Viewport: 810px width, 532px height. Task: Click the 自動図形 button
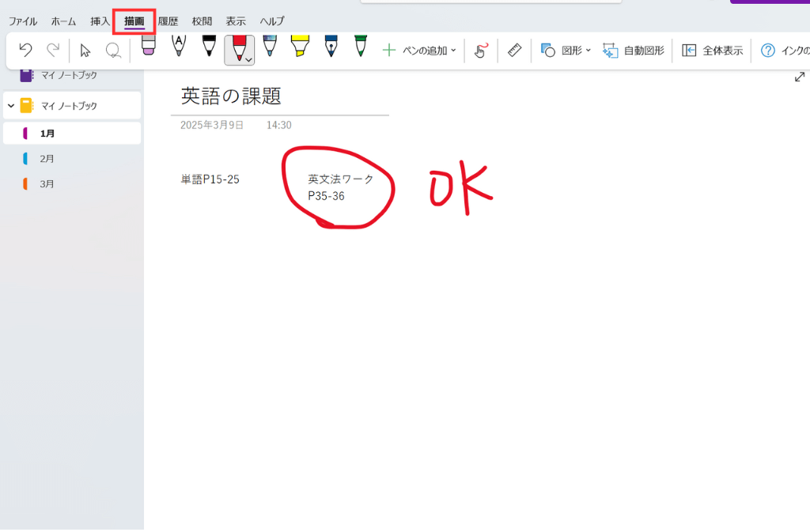point(633,51)
